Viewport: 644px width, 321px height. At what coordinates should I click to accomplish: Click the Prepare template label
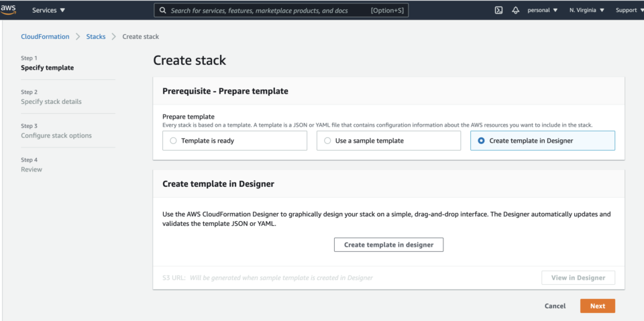click(x=189, y=117)
